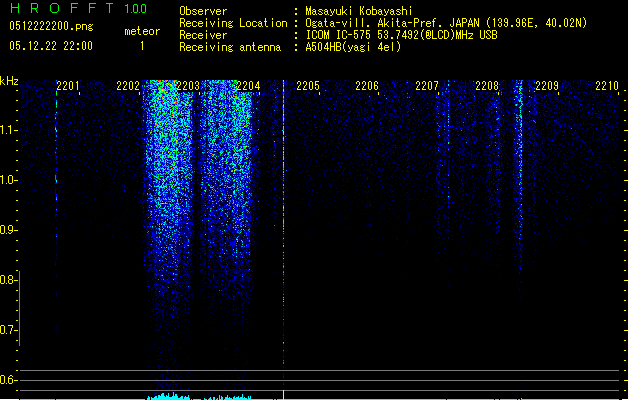Screen dimensions: 629x400
Task: Click the 0.9 kHz frequency axis label
Action: tap(8, 230)
